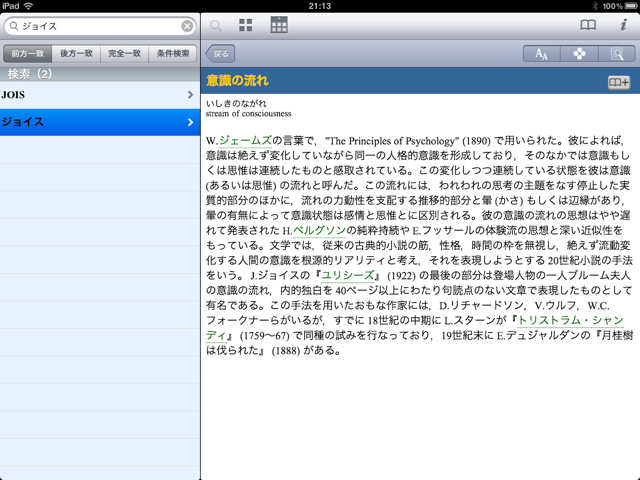Tap the 意識の流れ entry title
Image resolution: width=640 pixels, height=480 pixels.
click(x=237, y=80)
